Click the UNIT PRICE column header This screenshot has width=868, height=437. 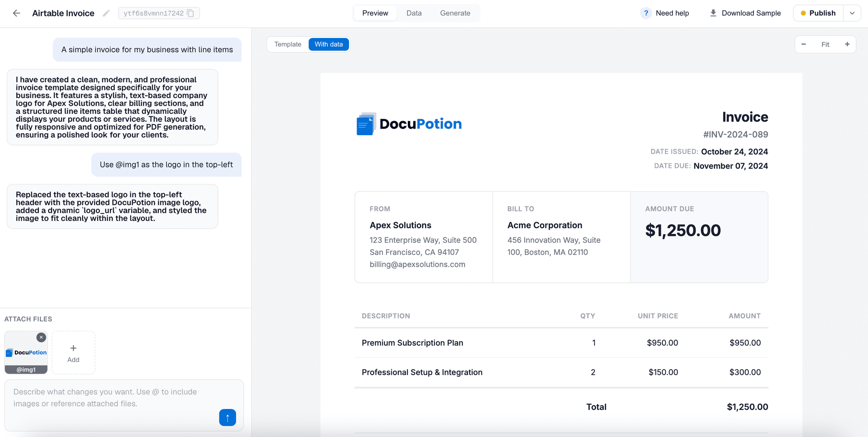point(658,316)
